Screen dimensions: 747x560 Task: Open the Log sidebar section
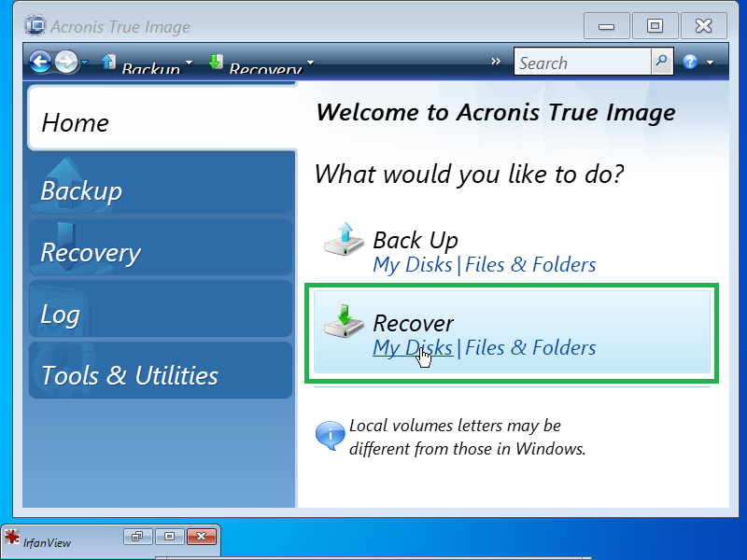click(x=161, y=309)
